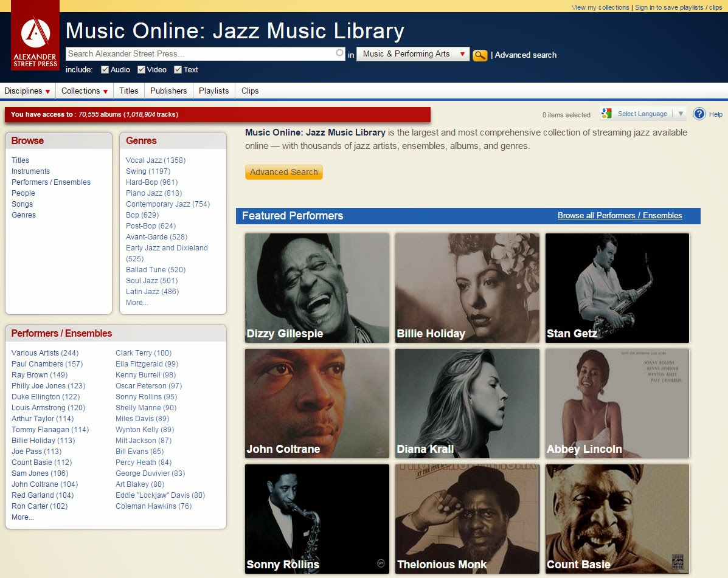728x578 pixels.
Task: Toggle the Video checkbox
Action: pyautogui.click(x=142, y=69)
